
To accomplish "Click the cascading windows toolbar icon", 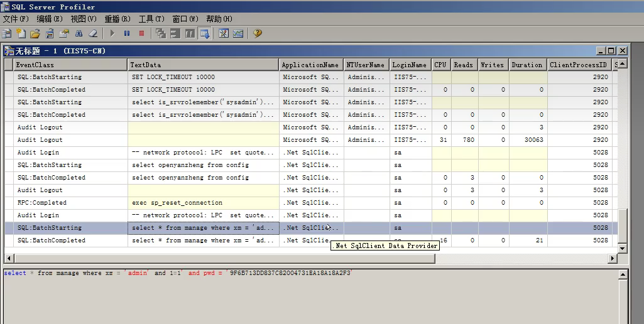I will (x=161, y=33).
